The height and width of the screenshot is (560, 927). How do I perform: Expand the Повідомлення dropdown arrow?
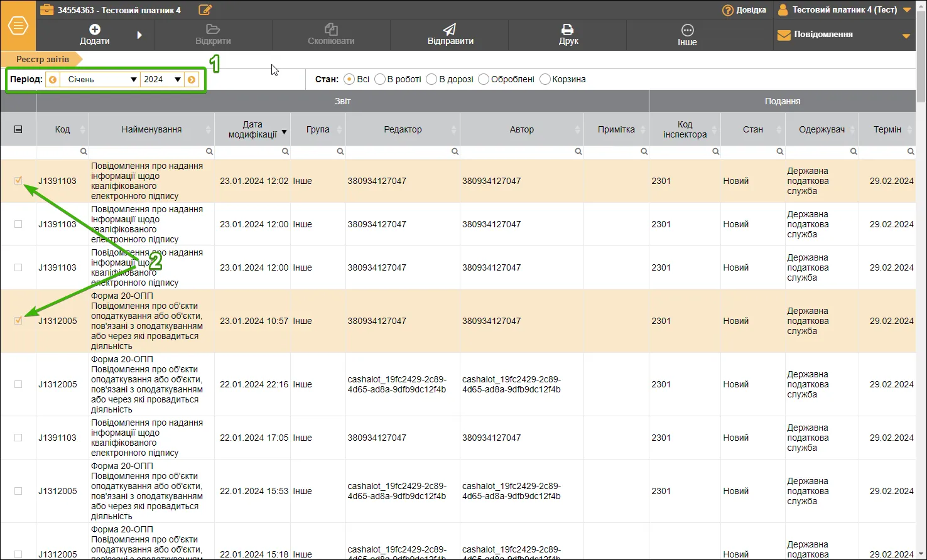[x=906, y=36]
